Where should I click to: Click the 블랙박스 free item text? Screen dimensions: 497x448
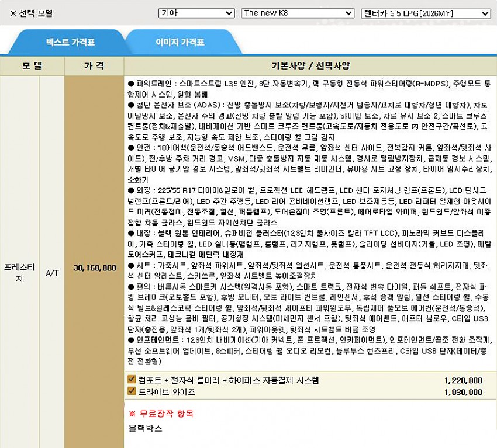pyautogui.click(x=145, y=428)
